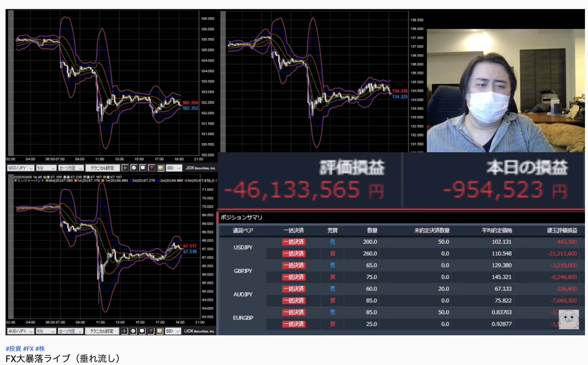Click the average price 145.321
The width and height of the screenshot is (588, 365).
(502, 277)
